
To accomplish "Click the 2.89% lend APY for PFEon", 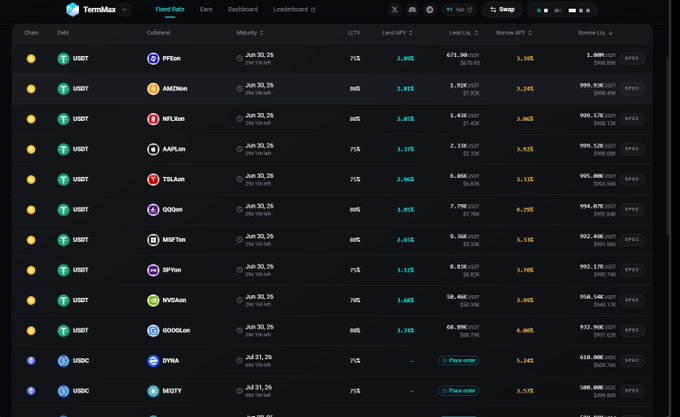I will [x=405, y=59].
